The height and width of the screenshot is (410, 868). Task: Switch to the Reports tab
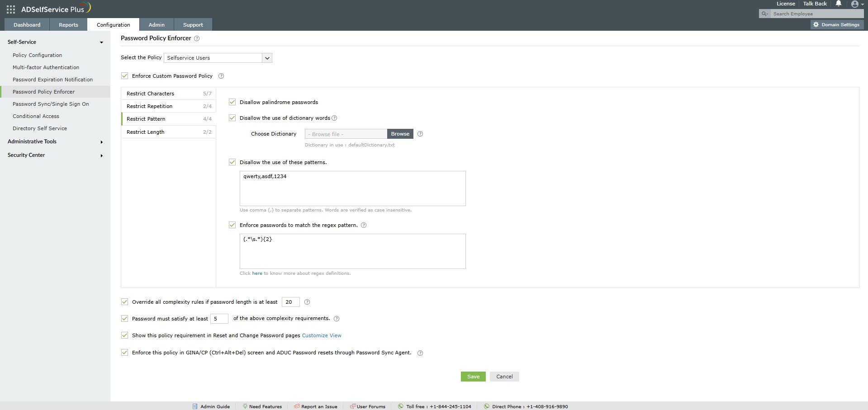click(68, 24)
